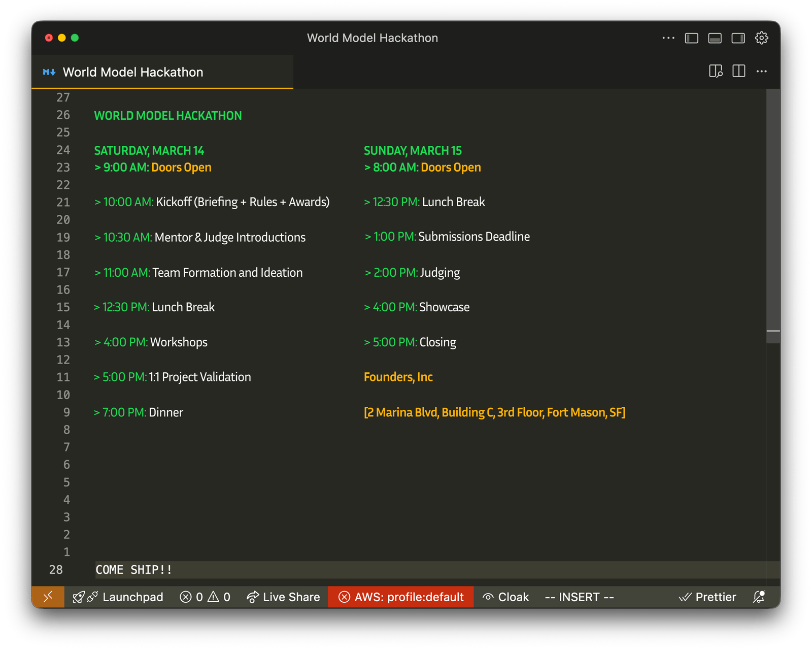Viewport: 812px width, 650px height.
Task: Click the Launchpad rocket status item
Action: tap(118, 597)
